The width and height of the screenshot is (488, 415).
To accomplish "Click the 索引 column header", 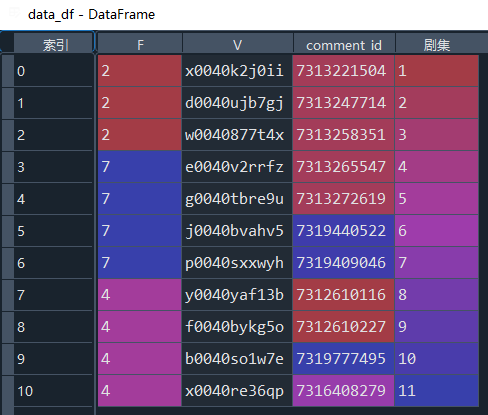I will pos(53,44).
